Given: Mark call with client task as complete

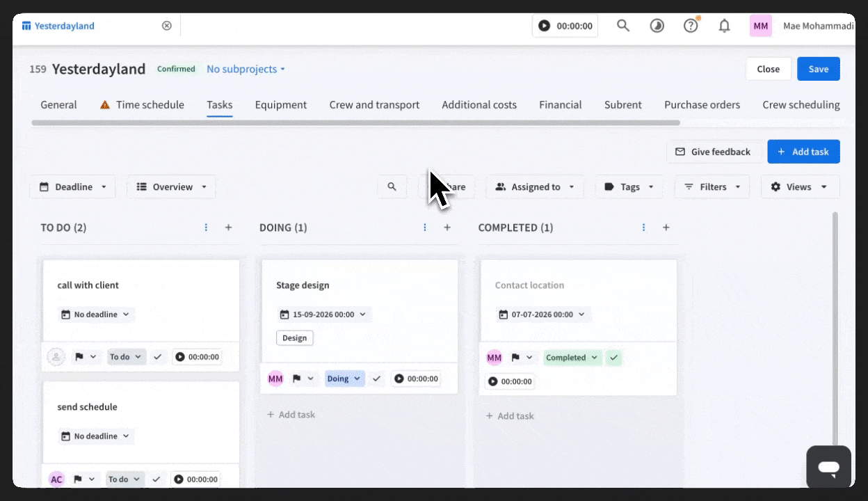Looking at the screenshot, I should [x=158, y=357].
